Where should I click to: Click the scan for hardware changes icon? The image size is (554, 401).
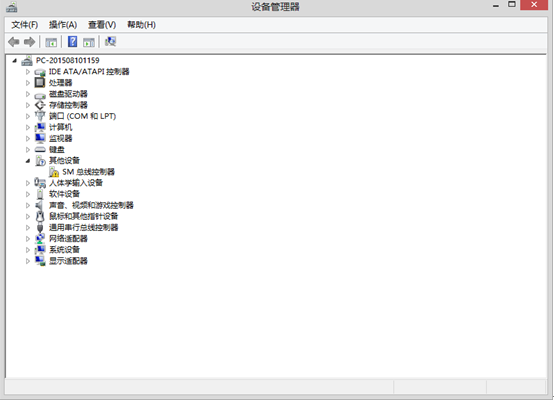(x=110, y=42)
